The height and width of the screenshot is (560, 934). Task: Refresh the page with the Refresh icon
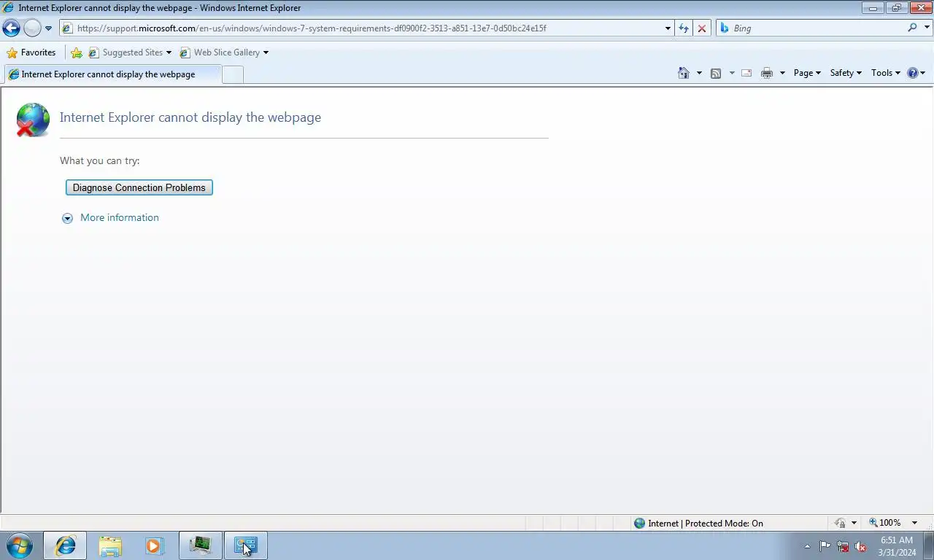pos(684,28)
